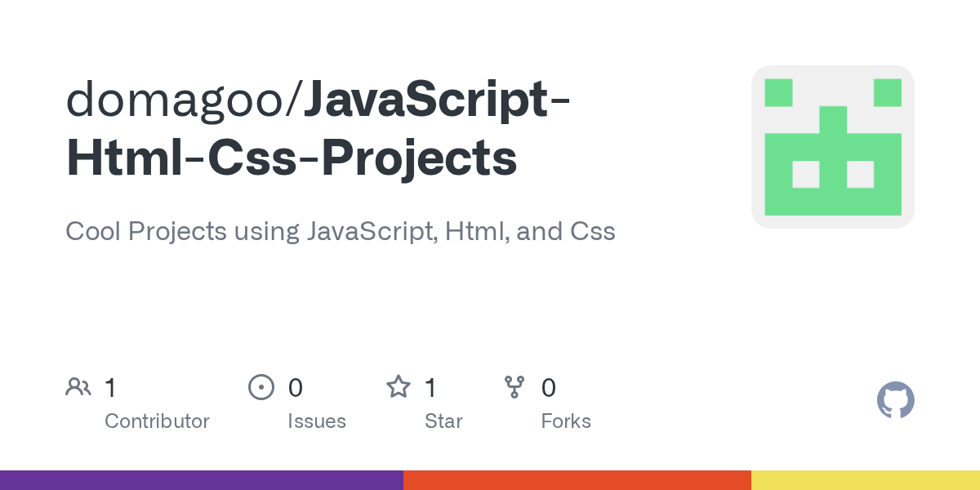
Task: Click the Star label text
Action: pos(443,421)
